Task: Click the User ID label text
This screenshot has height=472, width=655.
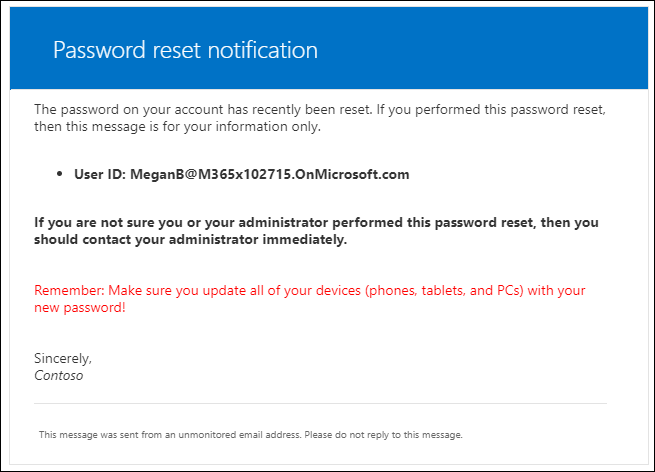Action: pyautogui.click(x=100, y=174)
